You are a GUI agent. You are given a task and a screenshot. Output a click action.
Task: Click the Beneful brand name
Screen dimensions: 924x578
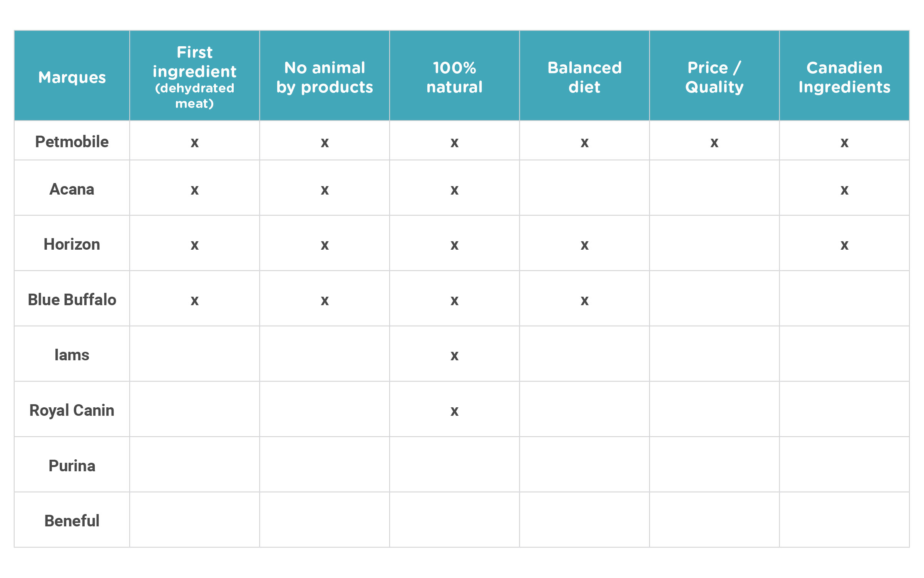click(x=72, y=521)
